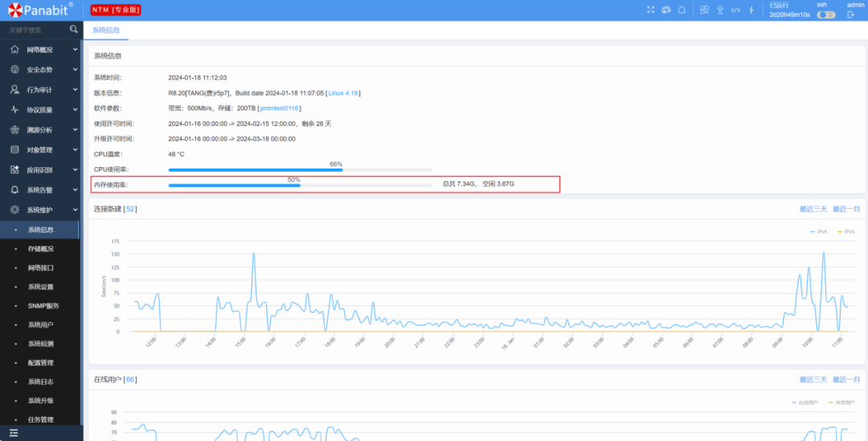
Task: Expand the 应用识别 chevron
Action: click(76, 169)
